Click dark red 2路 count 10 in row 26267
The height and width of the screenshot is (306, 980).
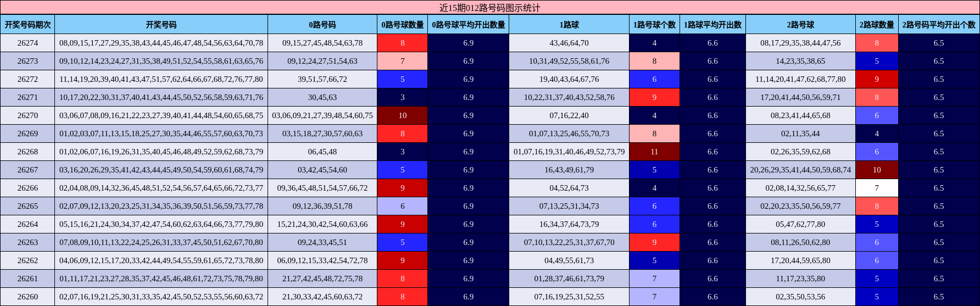pyautogui.click(x=877, y=170)
